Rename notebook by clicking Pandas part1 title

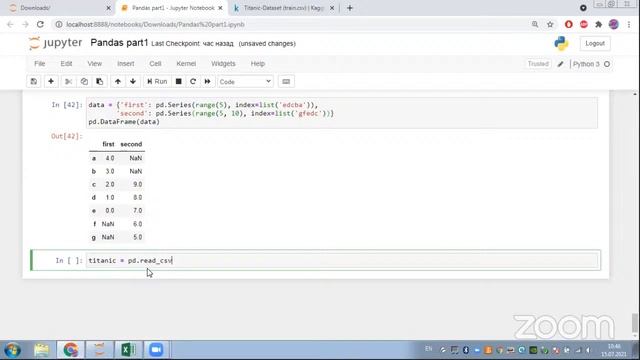point(119,43)
